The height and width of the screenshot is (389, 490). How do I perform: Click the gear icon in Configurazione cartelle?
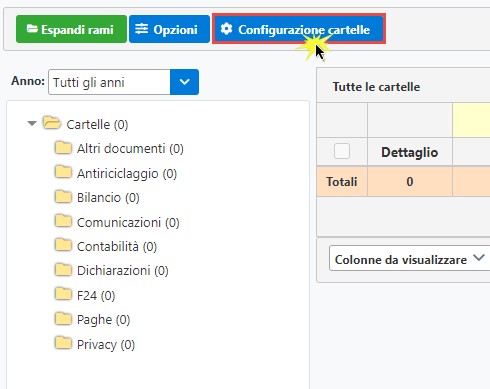click(x=227, y=29)
